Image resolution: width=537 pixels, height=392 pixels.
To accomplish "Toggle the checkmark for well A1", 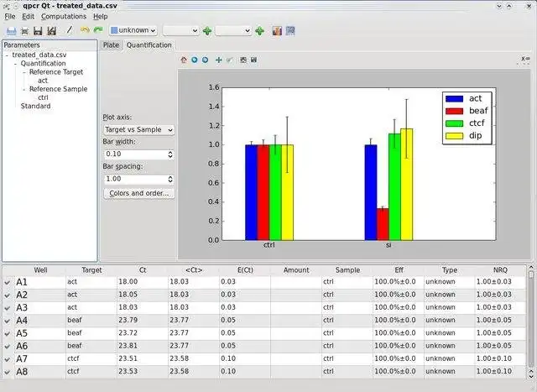I will point(8,282).
